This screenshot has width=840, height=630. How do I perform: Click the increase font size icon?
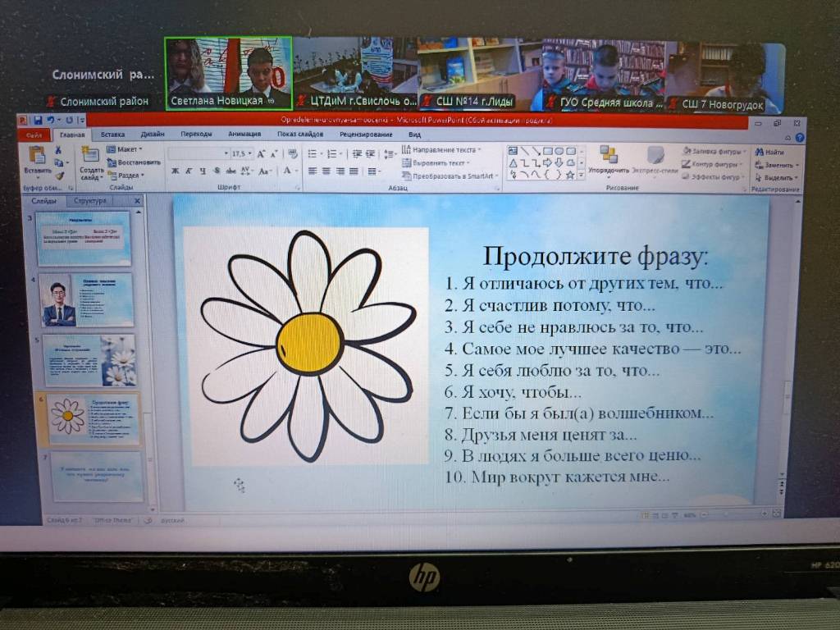[261, 153]
